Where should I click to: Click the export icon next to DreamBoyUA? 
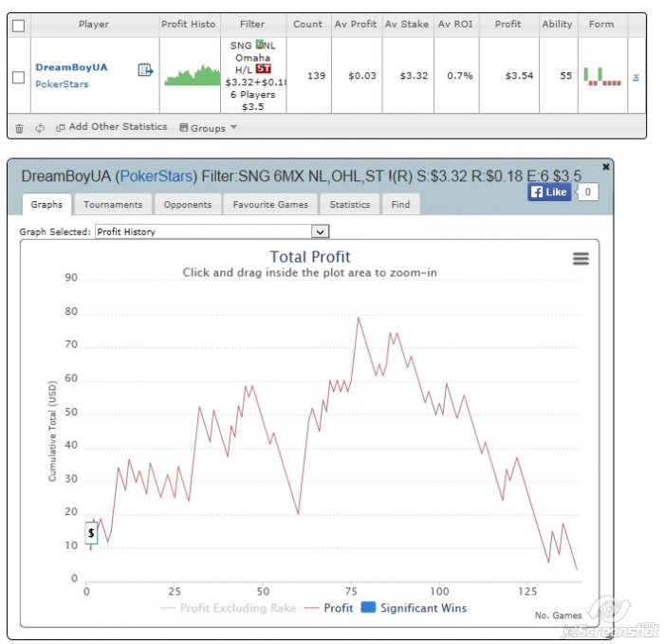(145, 69)
